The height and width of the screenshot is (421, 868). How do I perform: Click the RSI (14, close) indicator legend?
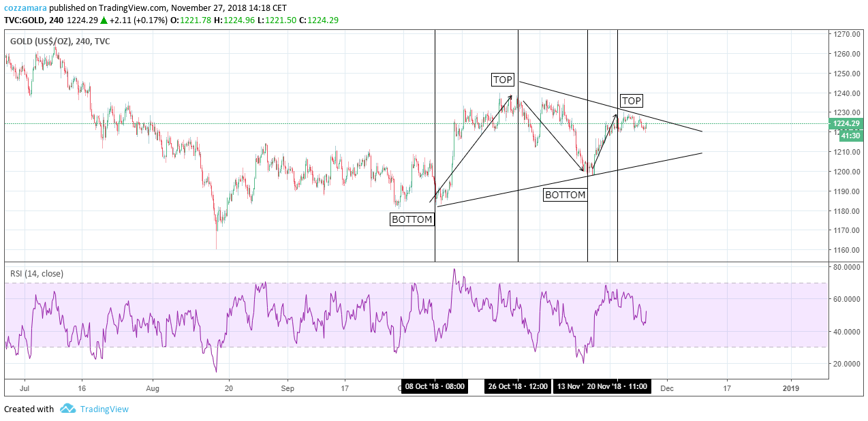[x=37, y=274]
